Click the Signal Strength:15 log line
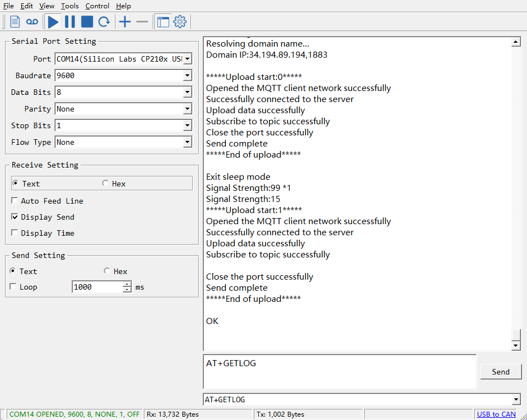The image size is (527, 420). click(243, 199)
